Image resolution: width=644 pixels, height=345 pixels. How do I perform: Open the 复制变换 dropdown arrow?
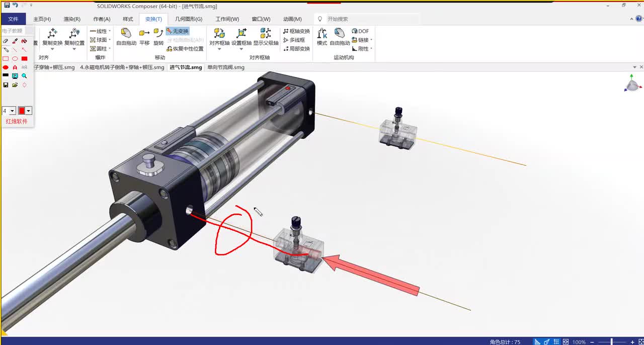click(x=52, y=49)
